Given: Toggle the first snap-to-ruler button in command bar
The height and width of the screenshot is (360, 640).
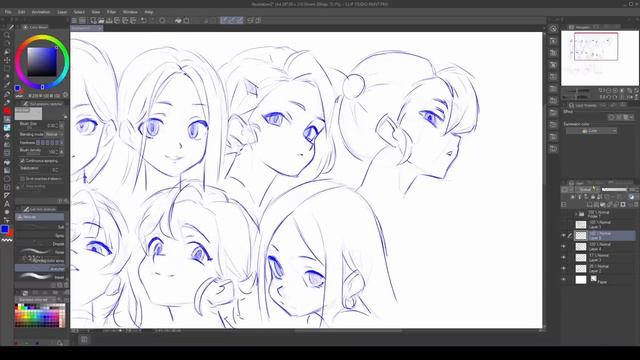Looking at the screenshot, I should pos(224,20).
